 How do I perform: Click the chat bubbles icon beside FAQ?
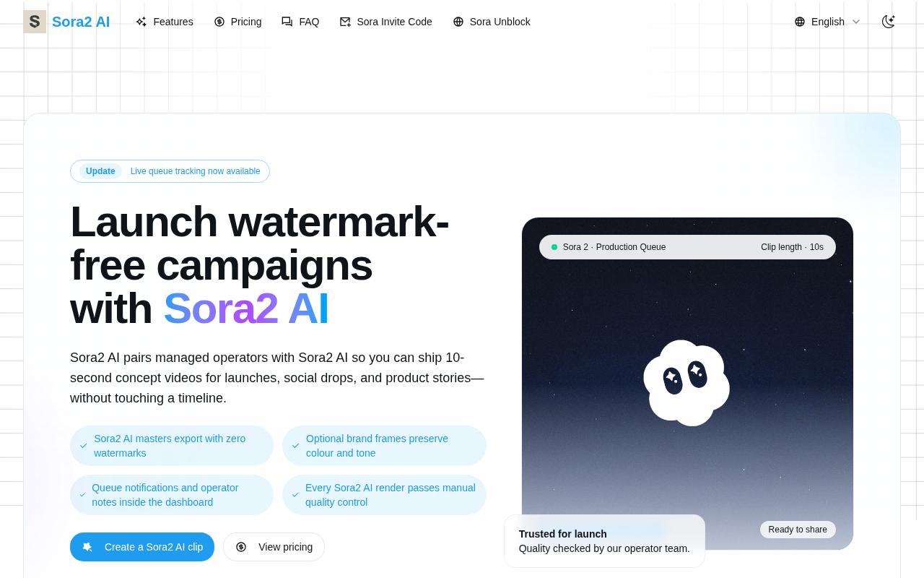(x=287, y=22)
